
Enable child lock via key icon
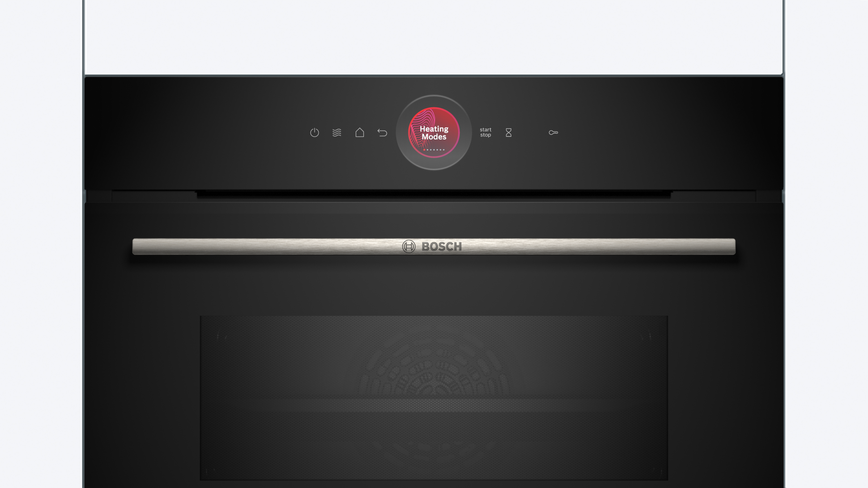pyautogui.click(x=553, y=132)
